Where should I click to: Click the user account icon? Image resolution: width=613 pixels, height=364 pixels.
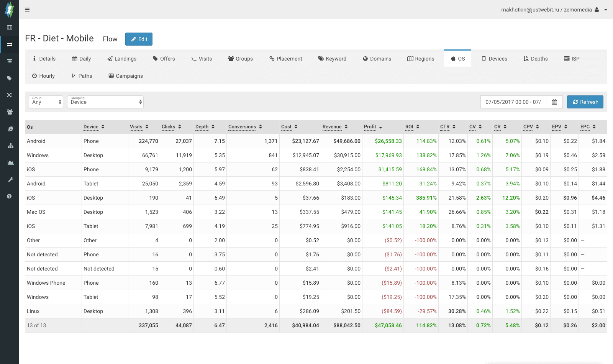tap(597, 10)
